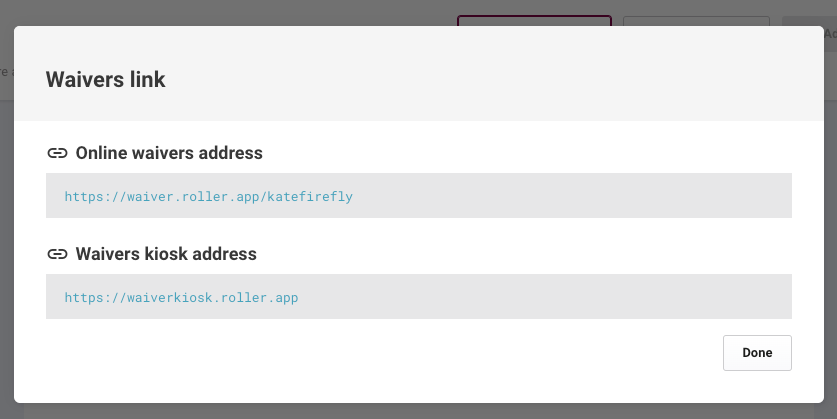Click the dimmed backdrop below the dialog
The width and height of the screenshot is (837, 419).
tap(418, 411)
